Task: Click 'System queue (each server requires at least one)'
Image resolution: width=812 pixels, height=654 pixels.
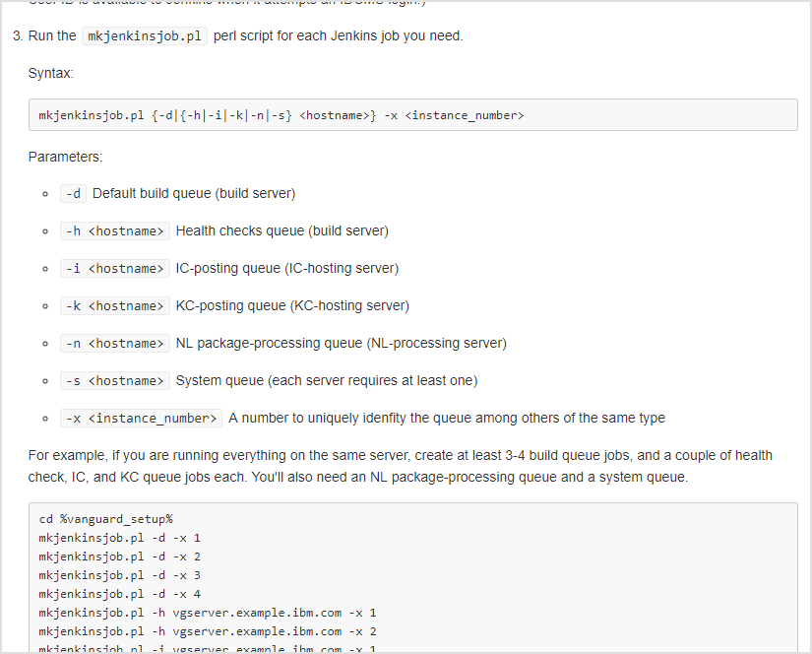Action: 327,381
